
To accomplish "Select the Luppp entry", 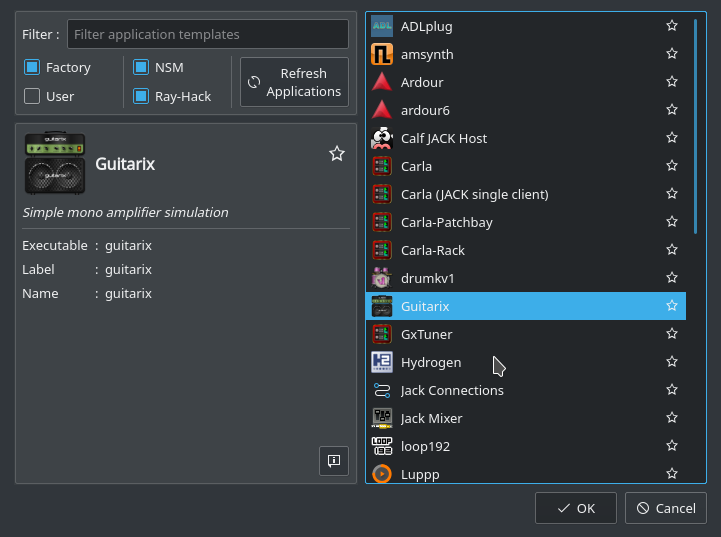I will [x=526, y=474].
